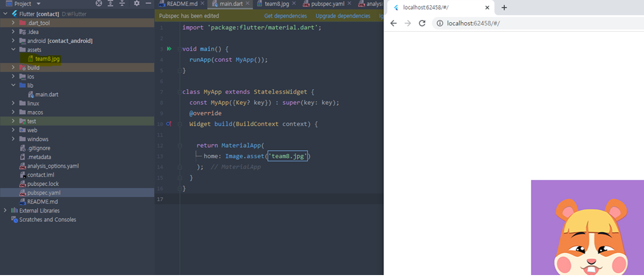Click the Chrome forward arrow

tap(407, 23)
